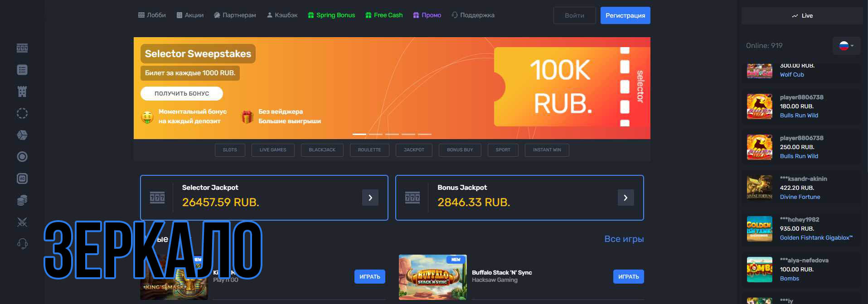868x304 pixels.
Task: Click Bulls Run Wild link under 250.00 RUB
Action: (x=799, y=156)
